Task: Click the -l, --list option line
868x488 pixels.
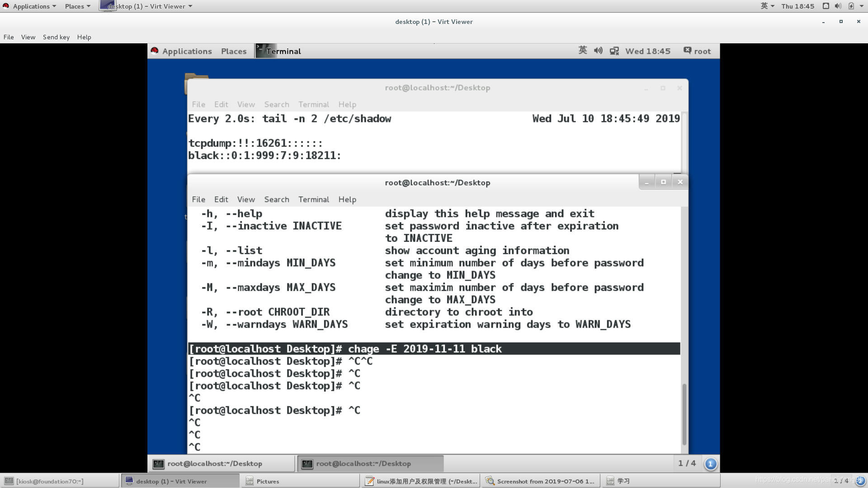Action: tap(385, 250)
